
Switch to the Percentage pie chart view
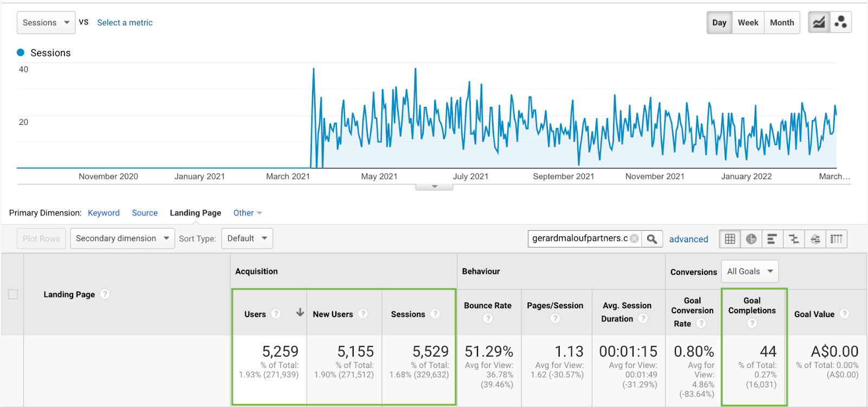(x=751, y=239)
